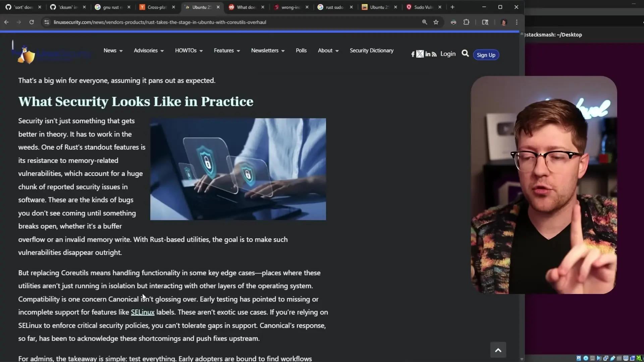Image resolution: width=644 pixels, height=362 pixels.
Task: Switch to the Sudo Vuln browser tab
Action: (x=423, y=7)
